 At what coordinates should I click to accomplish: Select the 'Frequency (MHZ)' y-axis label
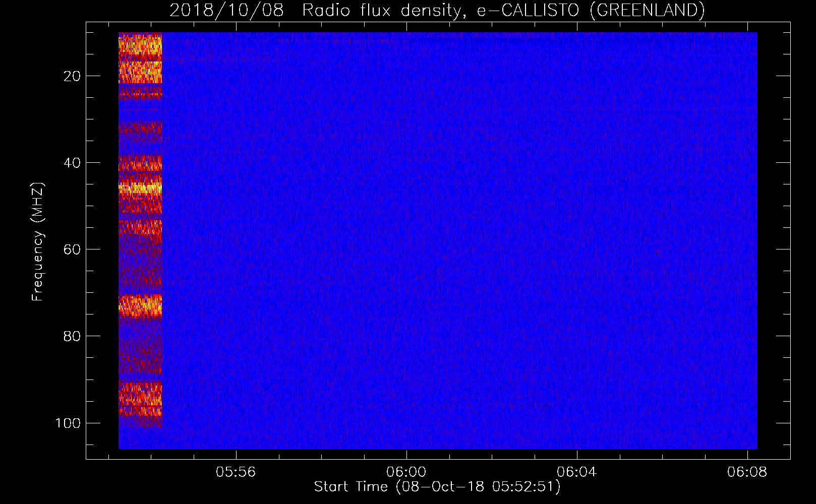coord(38,241)
